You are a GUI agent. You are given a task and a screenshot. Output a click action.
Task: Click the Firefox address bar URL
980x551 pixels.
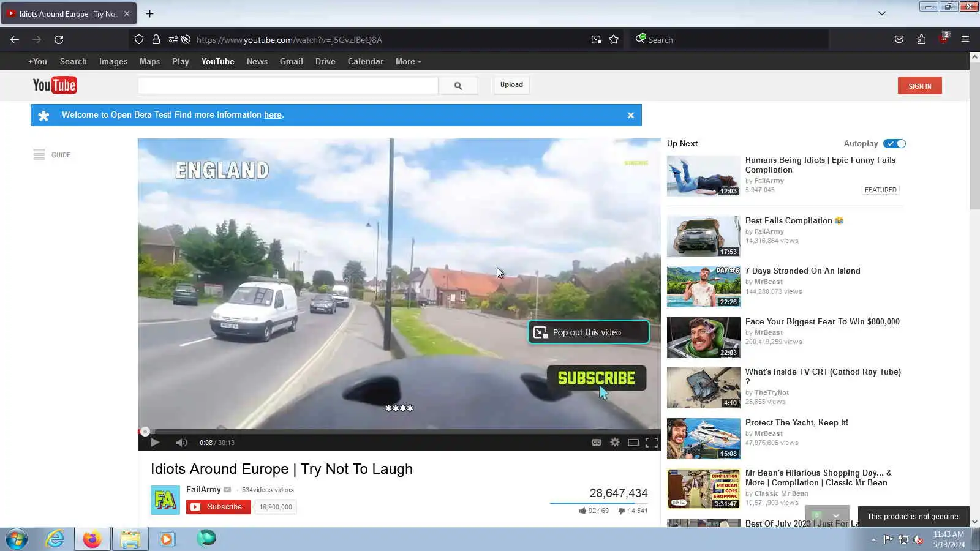pyautogui.click(x=289, y=40)
